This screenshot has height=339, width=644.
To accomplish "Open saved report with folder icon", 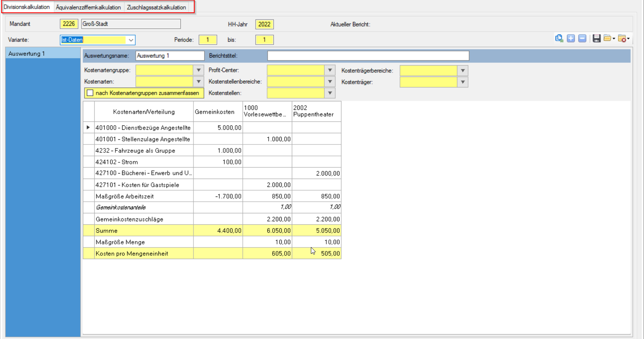I will pos(607,39).
